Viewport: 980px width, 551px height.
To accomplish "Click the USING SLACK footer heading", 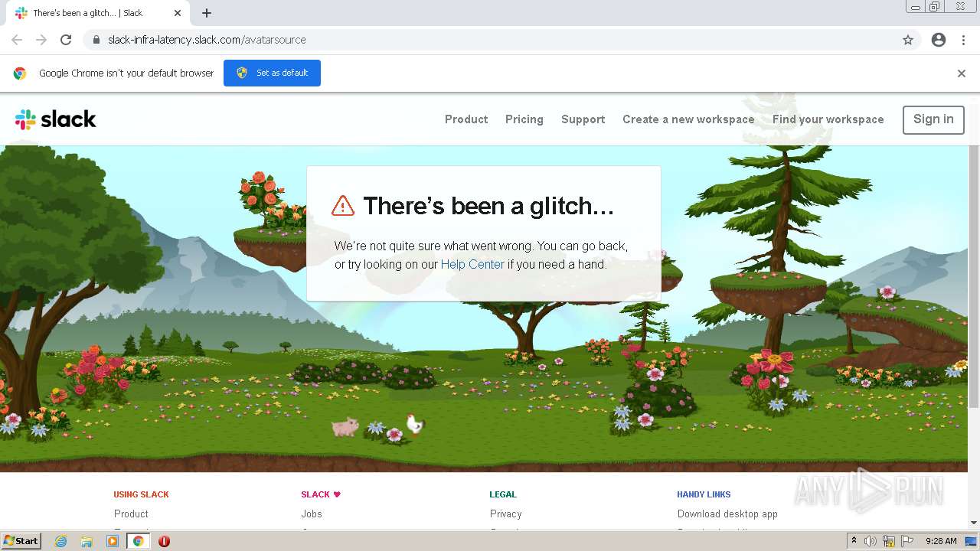I will tap(142, 494).
